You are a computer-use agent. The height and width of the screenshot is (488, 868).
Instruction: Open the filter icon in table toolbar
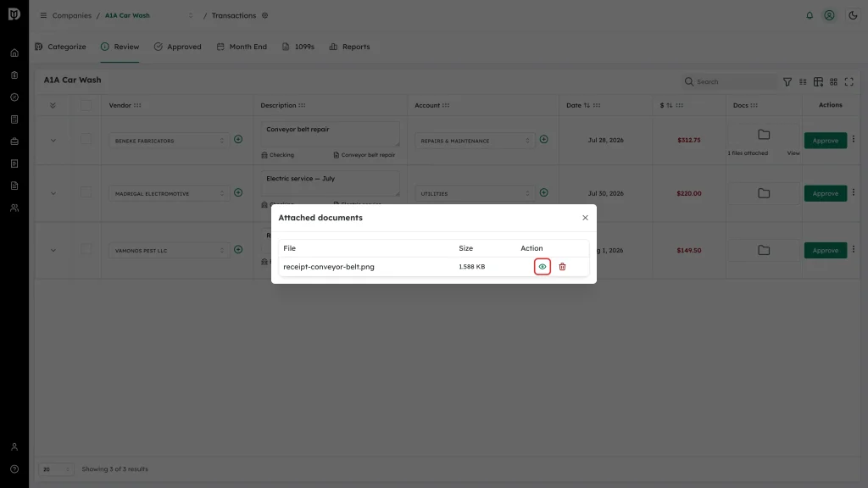pos(787,82)
